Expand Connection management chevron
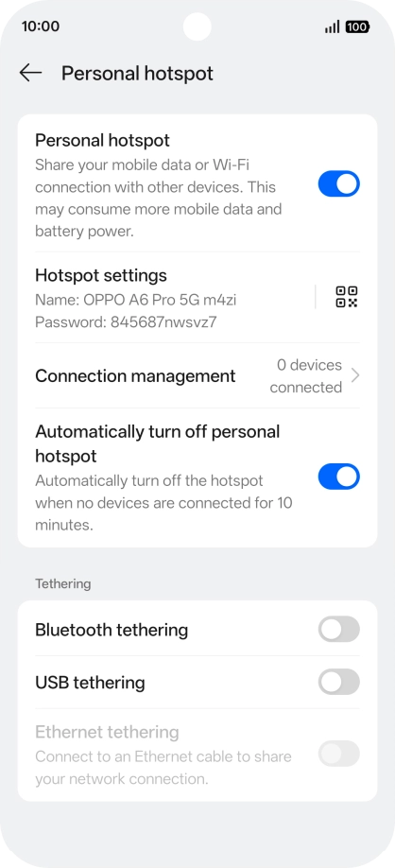Viewport: 395px width, 868px height. pyautogui.click(x=355, y=376)
